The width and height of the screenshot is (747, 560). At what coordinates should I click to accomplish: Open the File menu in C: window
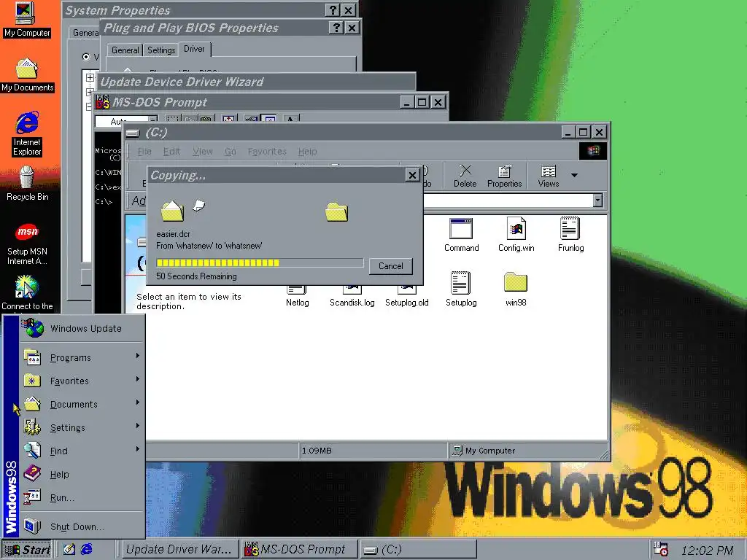144,152
